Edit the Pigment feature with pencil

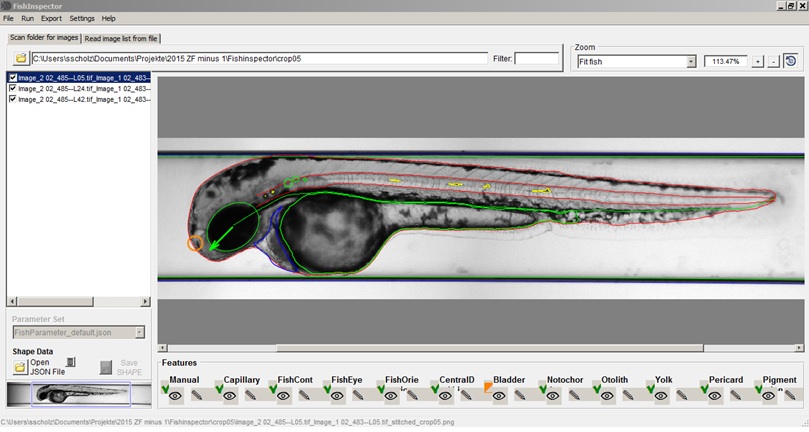[789, 396]
